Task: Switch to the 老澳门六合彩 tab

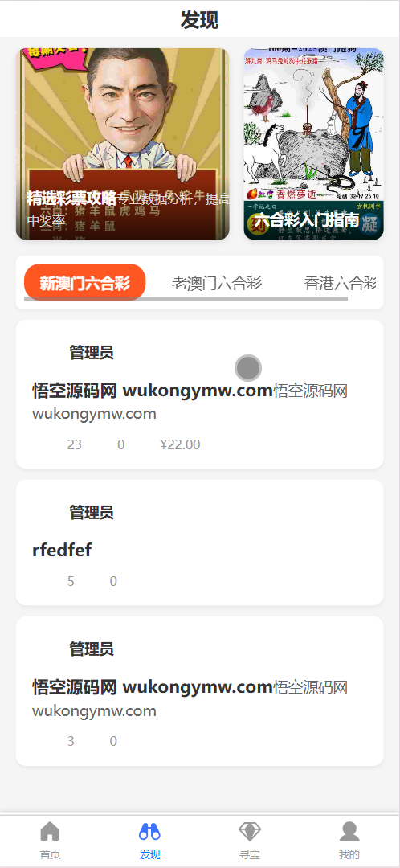Action: 217,283
